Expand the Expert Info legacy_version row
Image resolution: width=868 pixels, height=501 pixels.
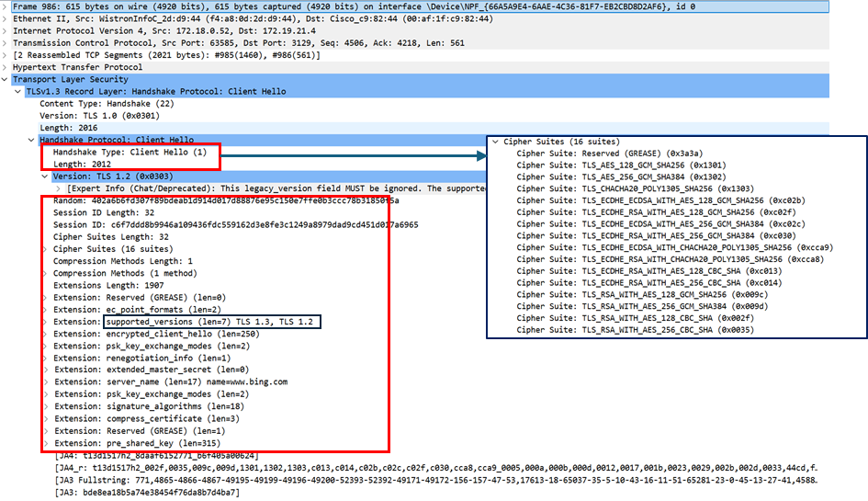pyautogui.click(x=58, y=188)
